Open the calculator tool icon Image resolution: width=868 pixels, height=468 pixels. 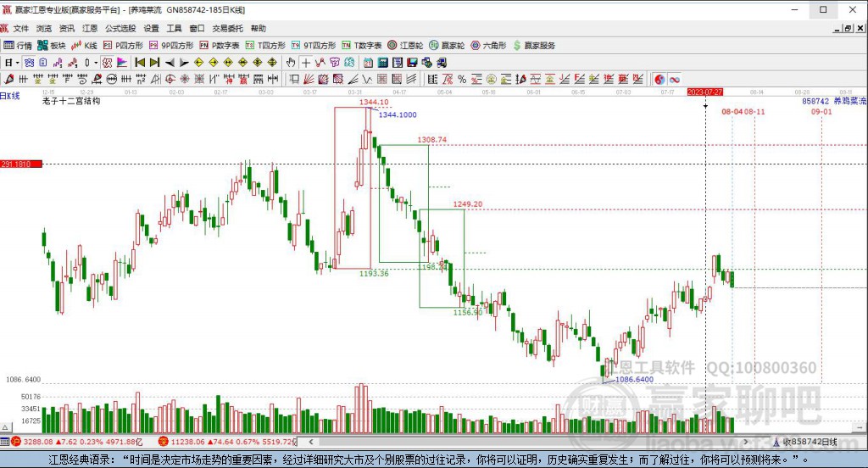[382, 63]
